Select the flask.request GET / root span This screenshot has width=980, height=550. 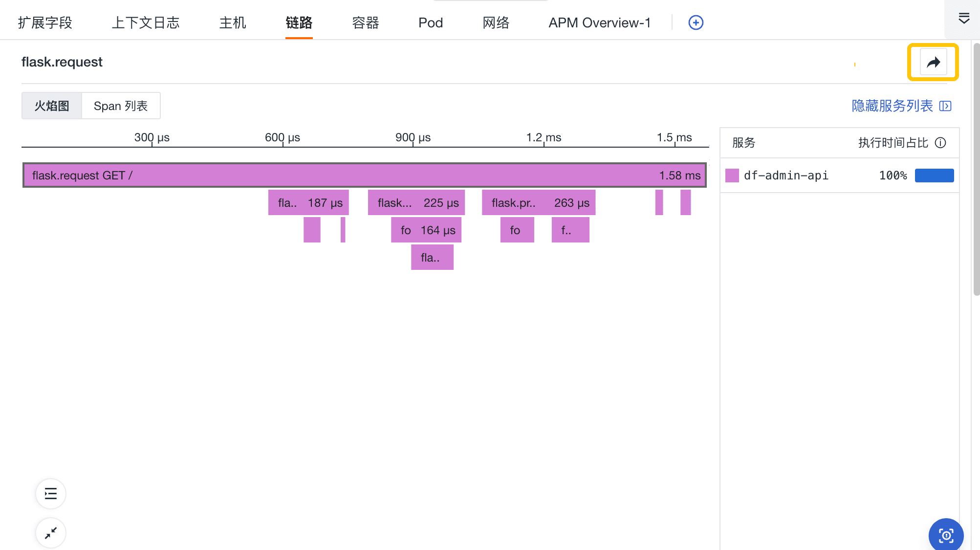point(364,176)
